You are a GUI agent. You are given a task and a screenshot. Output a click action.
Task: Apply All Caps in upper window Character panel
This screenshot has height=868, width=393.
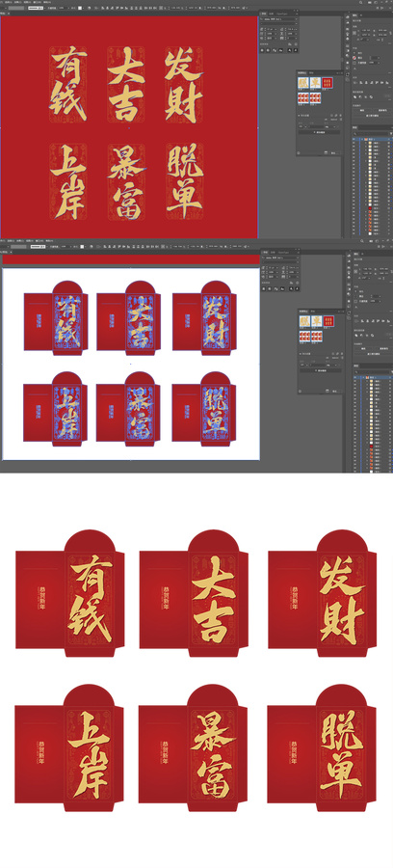tap(262, 50)
